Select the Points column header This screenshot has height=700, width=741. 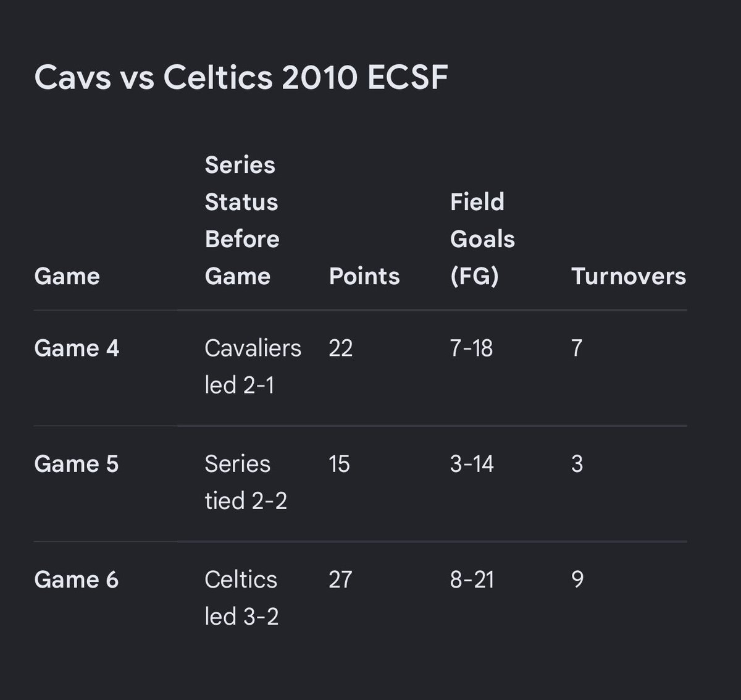(364, 276)
